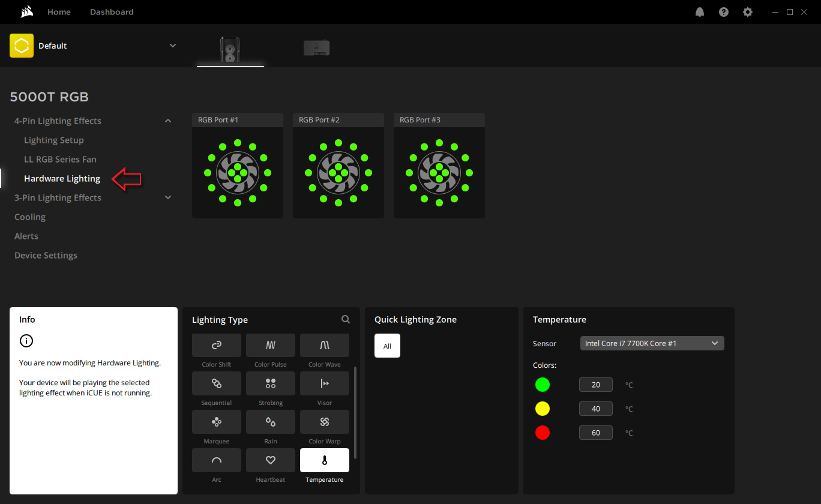Choose the Strobing lighting effect
Image resolution: width=821 pixels, height=504 pixels.
click(x=271, y=383)
